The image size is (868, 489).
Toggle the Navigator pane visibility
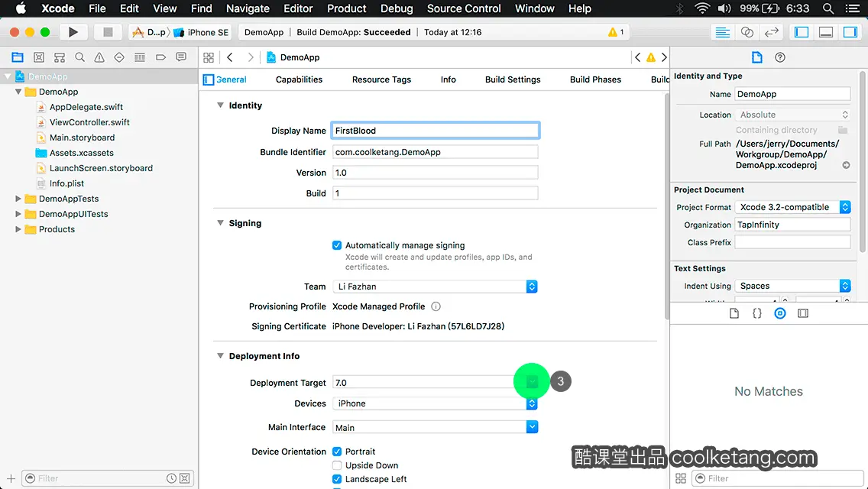coord(801,32)
